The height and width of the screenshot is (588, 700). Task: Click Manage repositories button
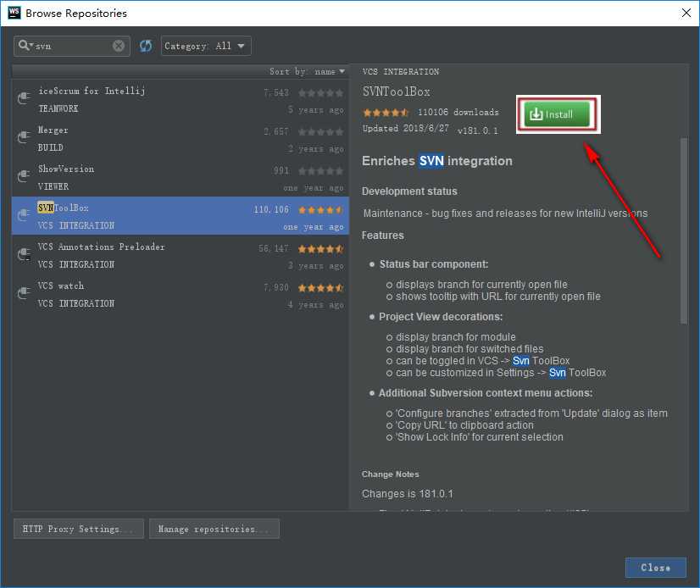point(214,529)
